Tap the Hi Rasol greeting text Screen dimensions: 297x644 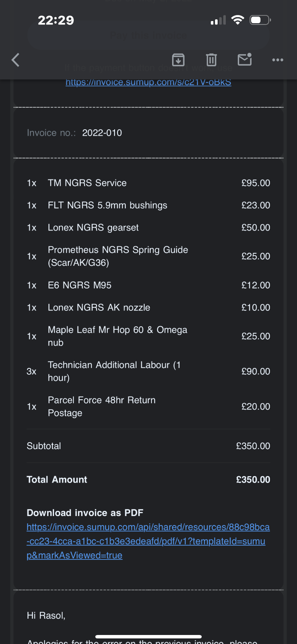[x=46, y=616]
